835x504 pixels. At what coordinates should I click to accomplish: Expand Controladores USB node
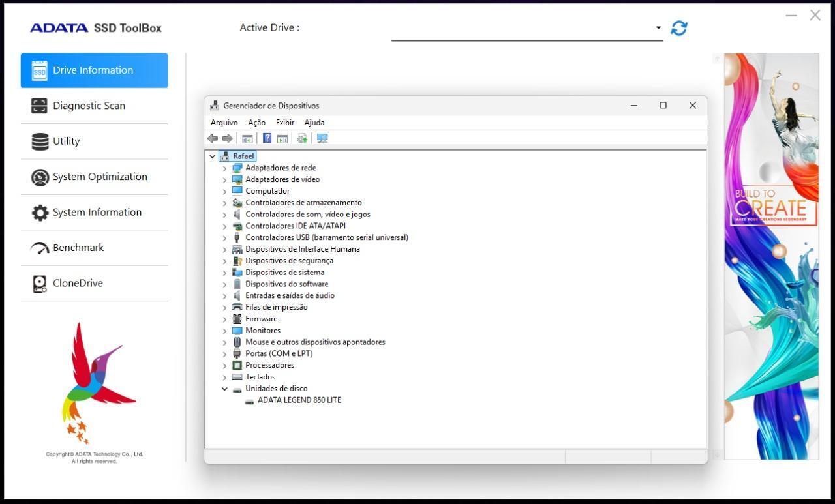tap(224, 238)
